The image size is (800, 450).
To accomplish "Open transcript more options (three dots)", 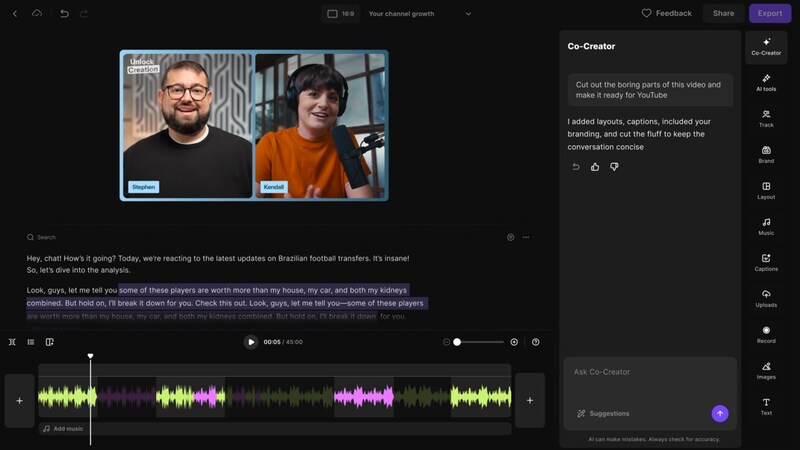I will (526, 237).
